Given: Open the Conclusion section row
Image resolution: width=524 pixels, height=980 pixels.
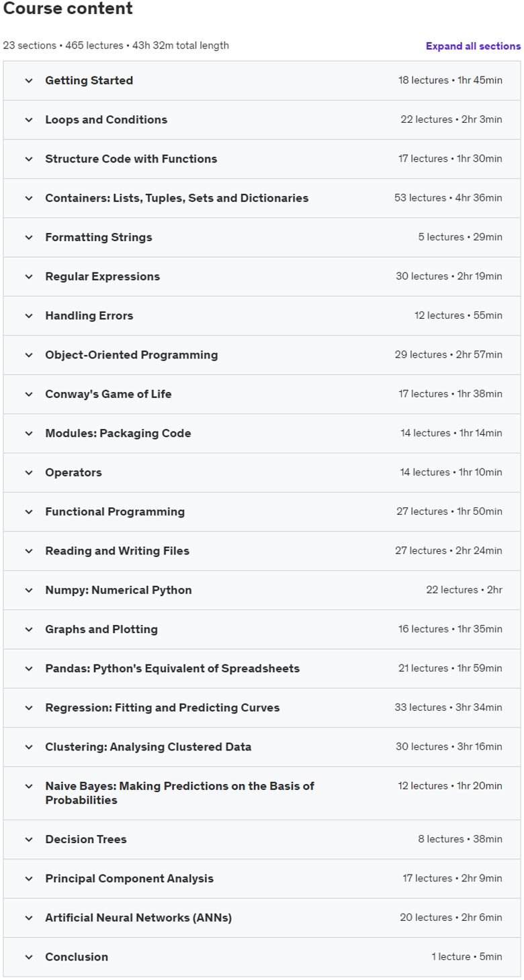Looking at the screenshot, I should [x=262, y=957].
